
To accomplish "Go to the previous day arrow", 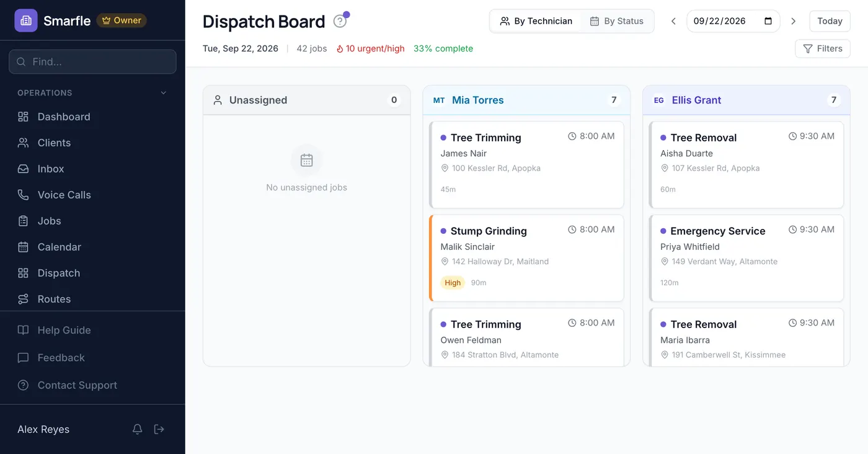I will point(673,21).
